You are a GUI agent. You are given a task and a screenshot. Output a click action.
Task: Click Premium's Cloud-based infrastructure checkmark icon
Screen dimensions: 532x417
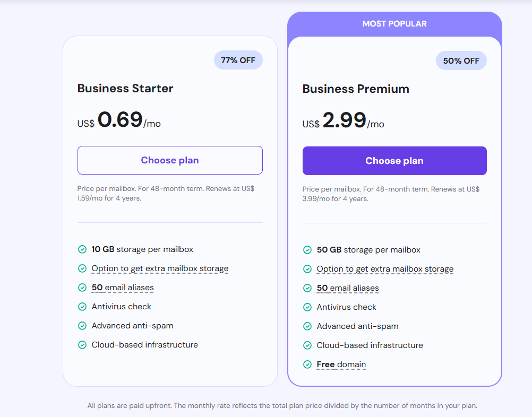[307, 345]
